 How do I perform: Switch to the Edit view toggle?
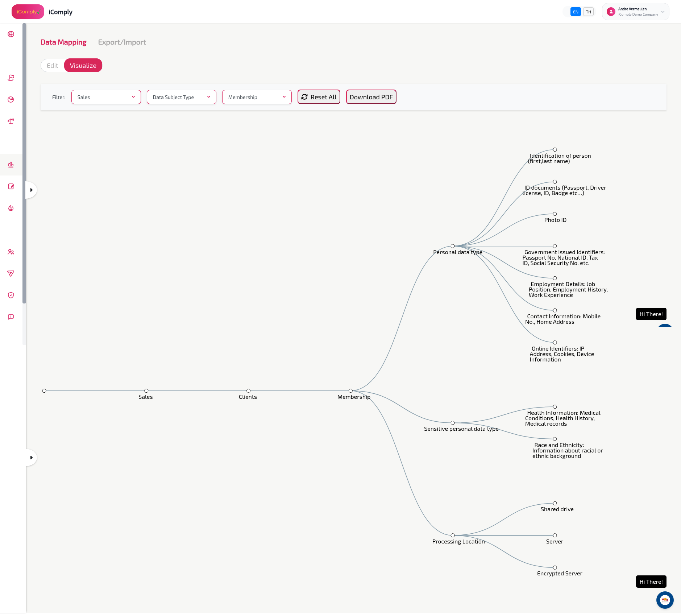coord(53,65)
